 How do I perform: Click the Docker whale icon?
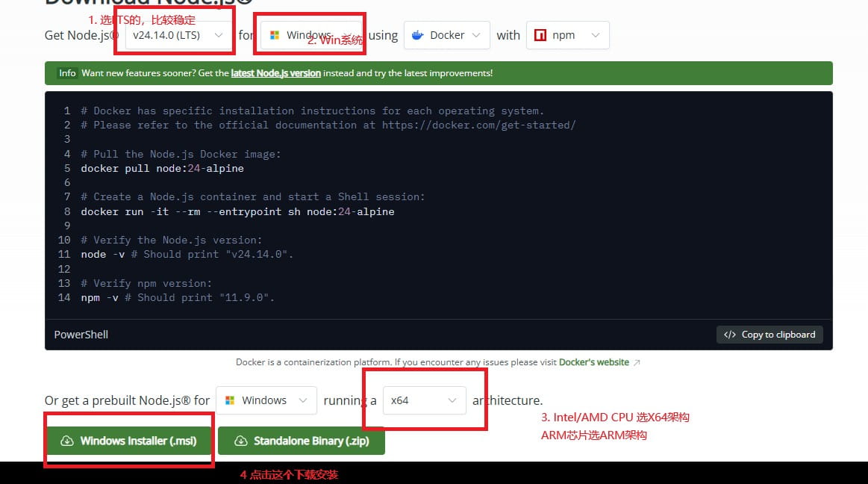[x=418, y=35]
